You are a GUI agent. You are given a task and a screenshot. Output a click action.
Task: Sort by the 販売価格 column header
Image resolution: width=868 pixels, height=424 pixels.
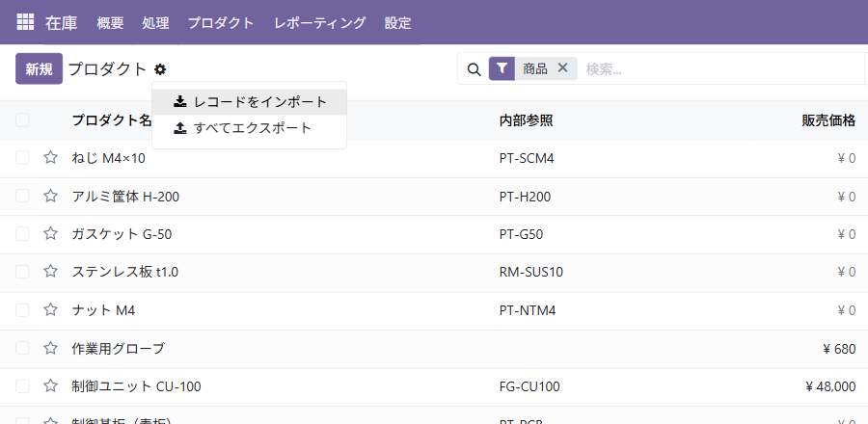point(828,119)
